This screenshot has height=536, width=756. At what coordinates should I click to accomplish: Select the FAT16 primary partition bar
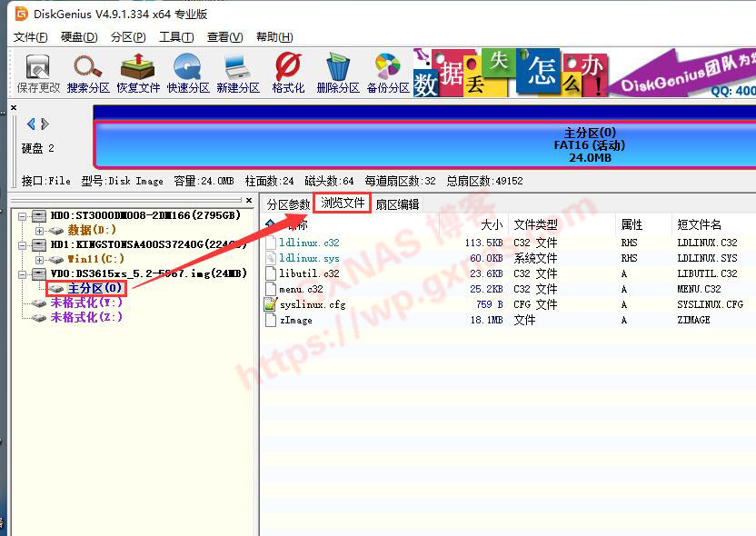pos(423,144)
